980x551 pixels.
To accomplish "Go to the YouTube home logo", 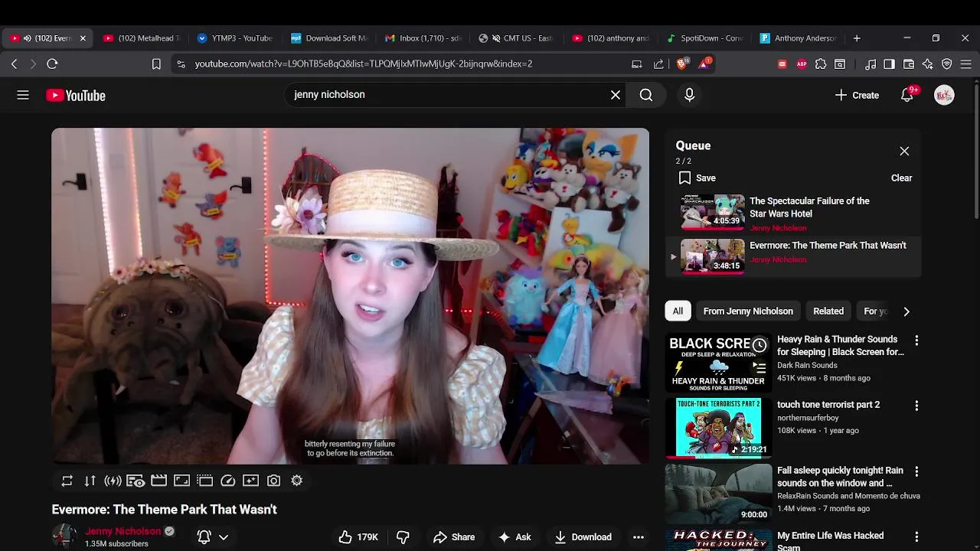I will pyautogui.click(x=76, y=96).
